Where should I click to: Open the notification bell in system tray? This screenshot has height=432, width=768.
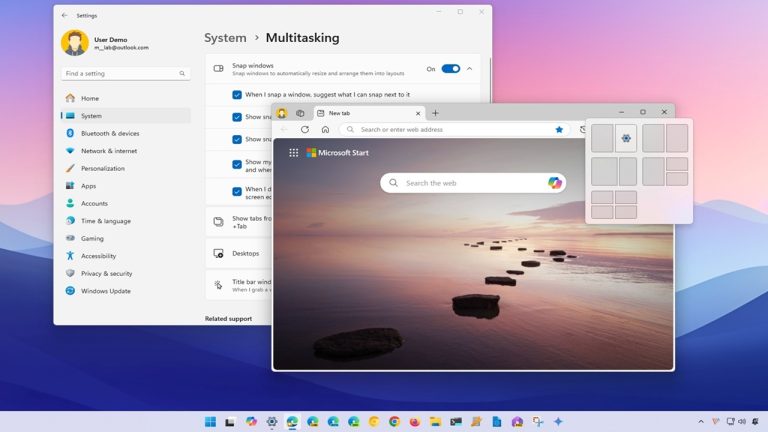pyautogui.click(x=756, y=421)
